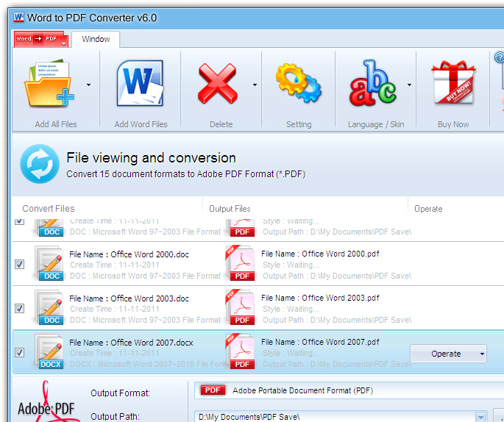Click Output Path text of Office Word 2003.pdf row
Screen dimensions: 504x422
click(x=337, y=320)
